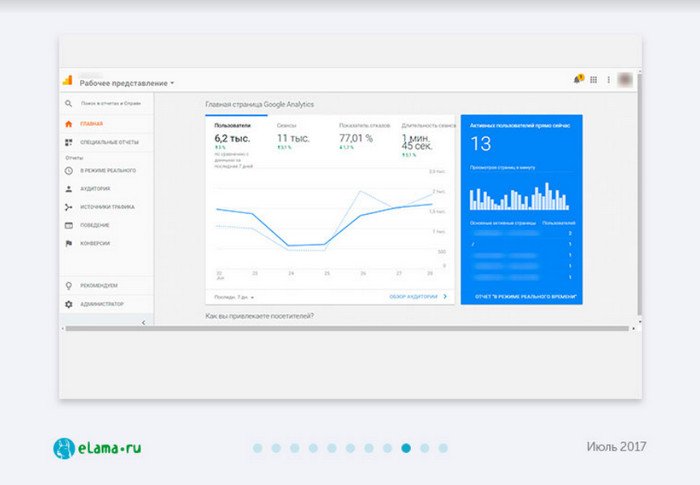Open the Google apps grid icon

point(593,79)
